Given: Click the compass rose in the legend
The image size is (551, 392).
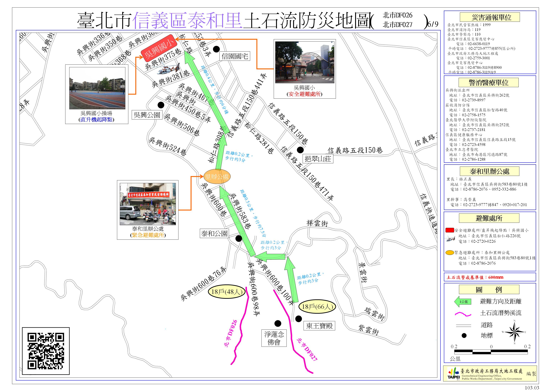Looking at the screenshot, I should 515,332.
